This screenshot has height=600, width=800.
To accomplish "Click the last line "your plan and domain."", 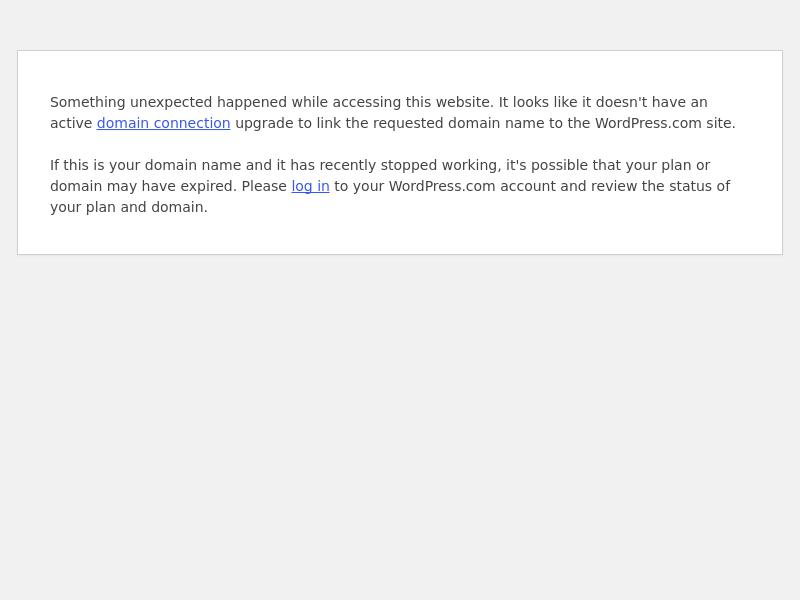I will click(x=129, y=208).
